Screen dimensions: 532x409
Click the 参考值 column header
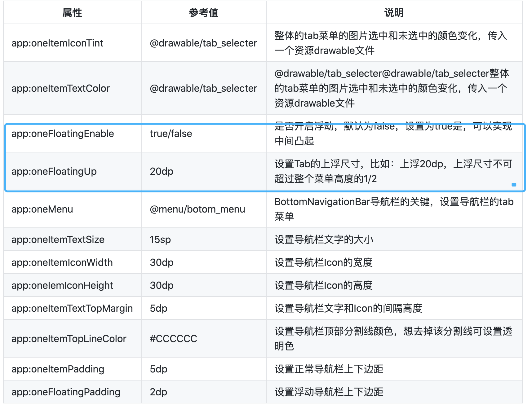(x=204, y=13)
